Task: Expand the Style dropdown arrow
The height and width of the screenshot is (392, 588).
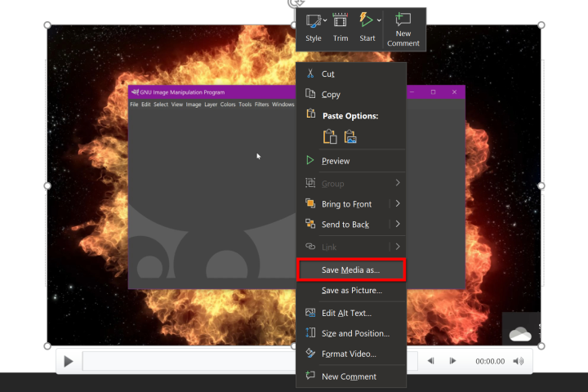Action: [325, 20]
